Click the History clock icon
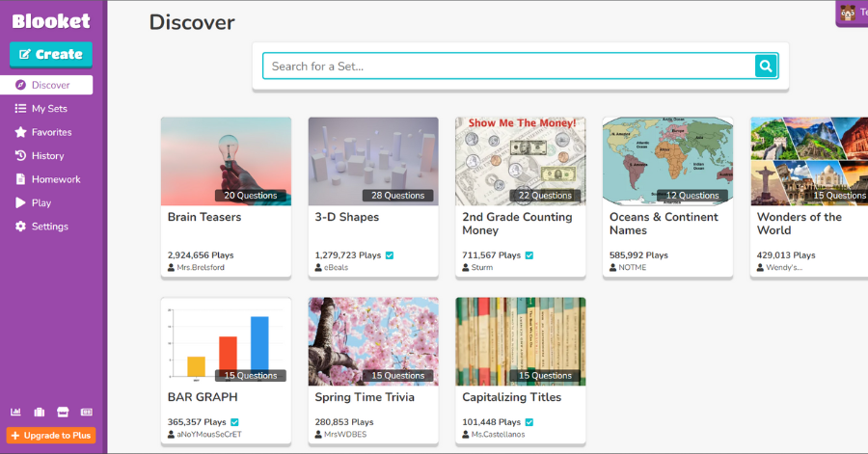The image size is (868, 454). pyautogui.click(x=20, y=155)
